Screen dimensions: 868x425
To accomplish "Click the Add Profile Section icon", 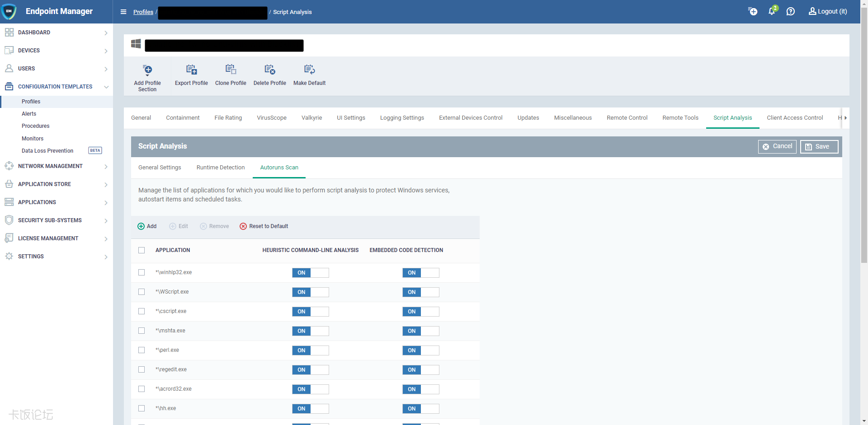I will tap(147, 70).
